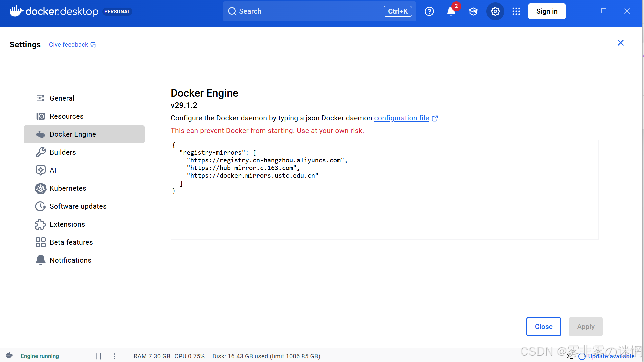Open the Learning center graduation cap icon
Image resolution: width=644 pixels, height=362 pixels.
pos(473,11)
